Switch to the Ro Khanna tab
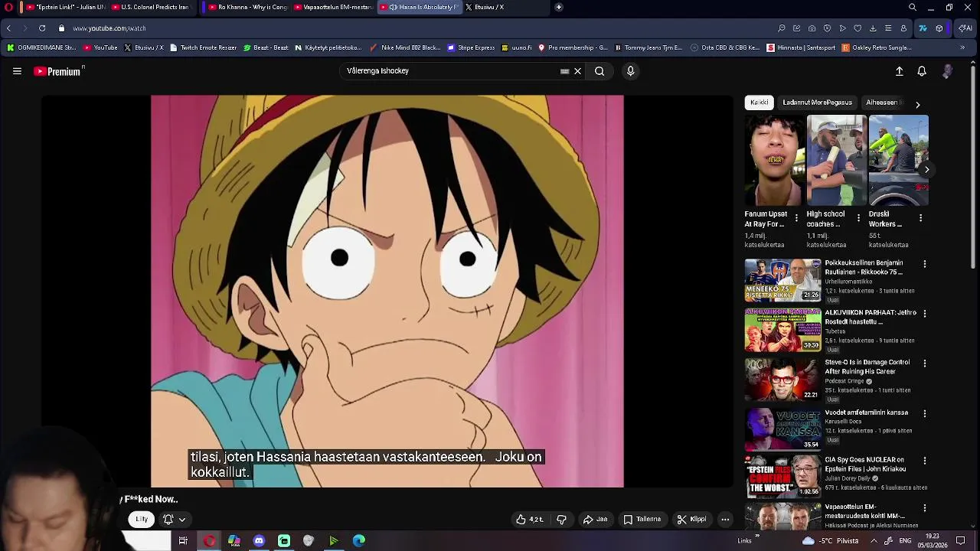 (247, 7)
